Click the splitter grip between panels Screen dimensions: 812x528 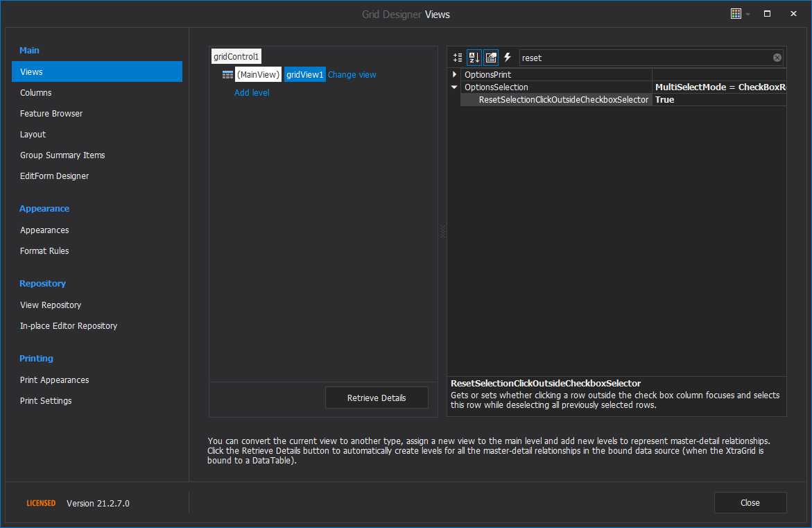[x=442, y=231]
